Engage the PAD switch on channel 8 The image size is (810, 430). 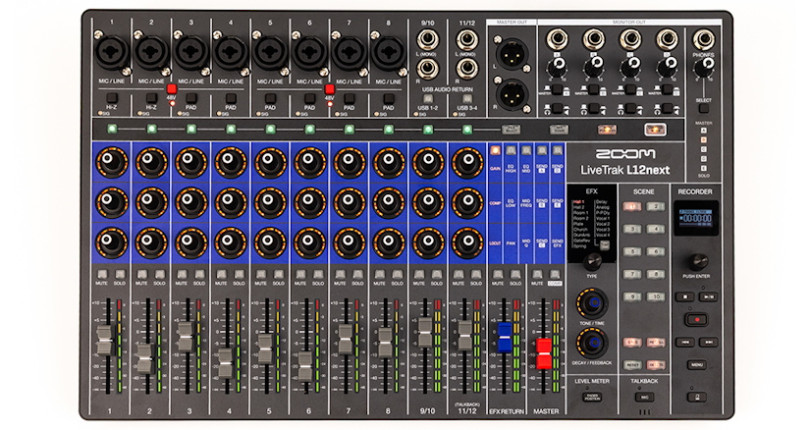pyautogui.click(x=388, y=98)
